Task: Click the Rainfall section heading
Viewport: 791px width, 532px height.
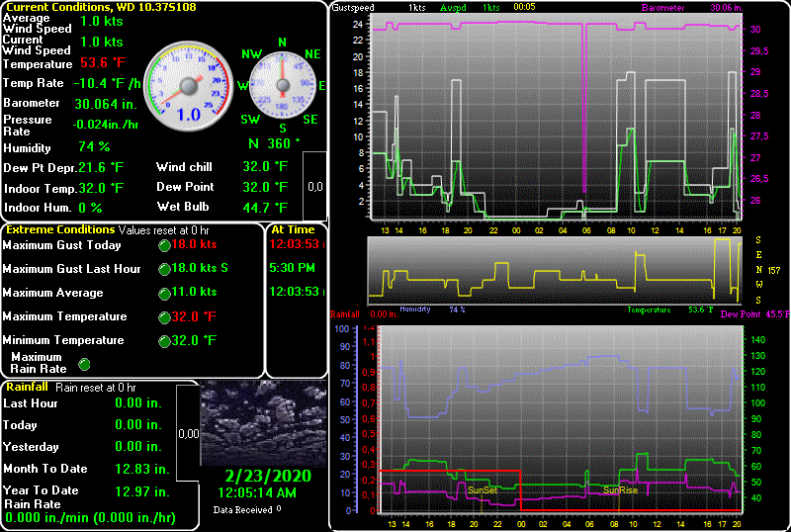Action: pyautogui.click(x=27, y=388)
